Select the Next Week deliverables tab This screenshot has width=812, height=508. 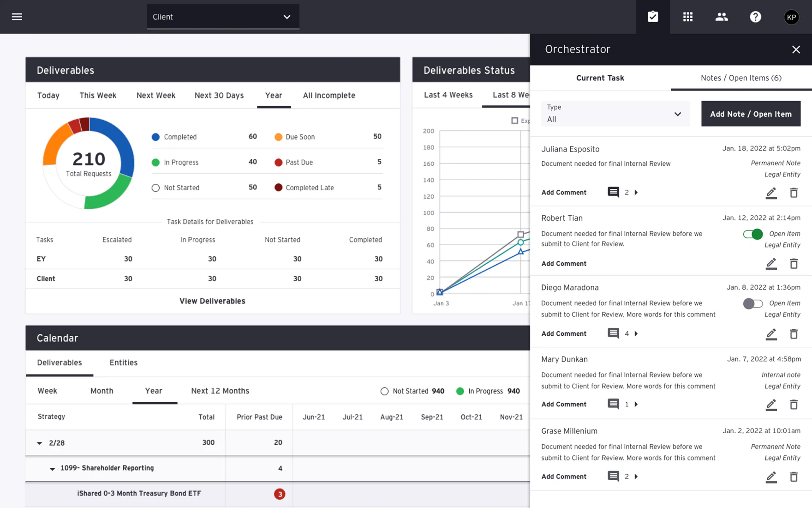pos(155,95)
